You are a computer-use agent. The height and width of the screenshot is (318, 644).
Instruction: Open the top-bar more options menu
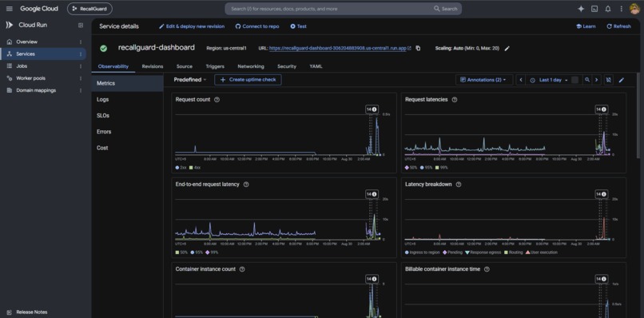pos(621,9)
